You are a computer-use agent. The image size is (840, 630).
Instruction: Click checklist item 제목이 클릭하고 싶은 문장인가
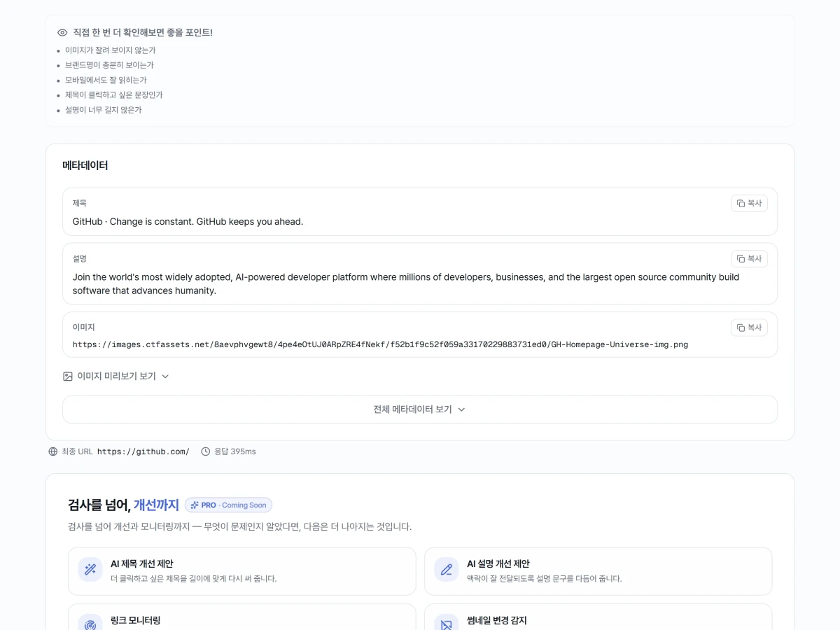pos(113,95)
